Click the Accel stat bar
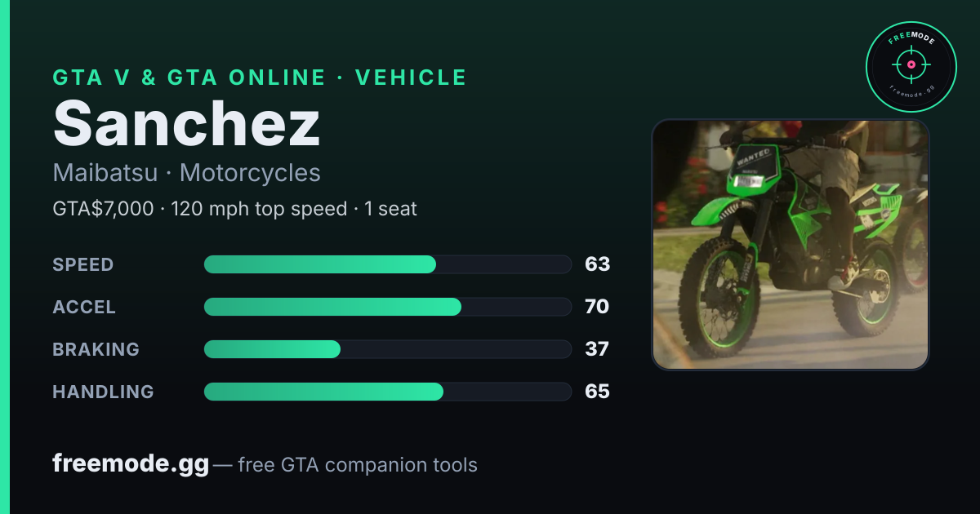980x514 pixels. point(387,307)
